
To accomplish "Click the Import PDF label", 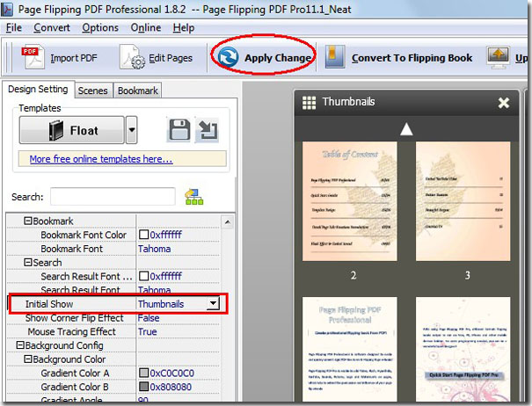I will pos(74,58).
